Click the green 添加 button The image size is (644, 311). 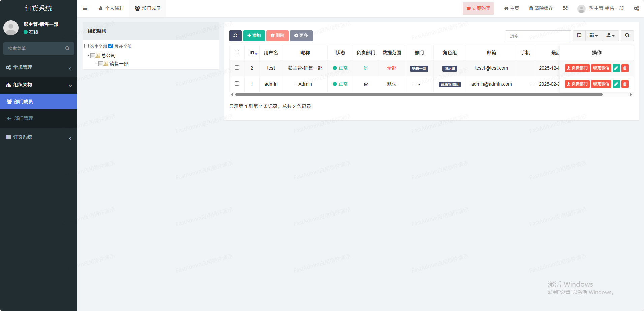click(254, 36)
